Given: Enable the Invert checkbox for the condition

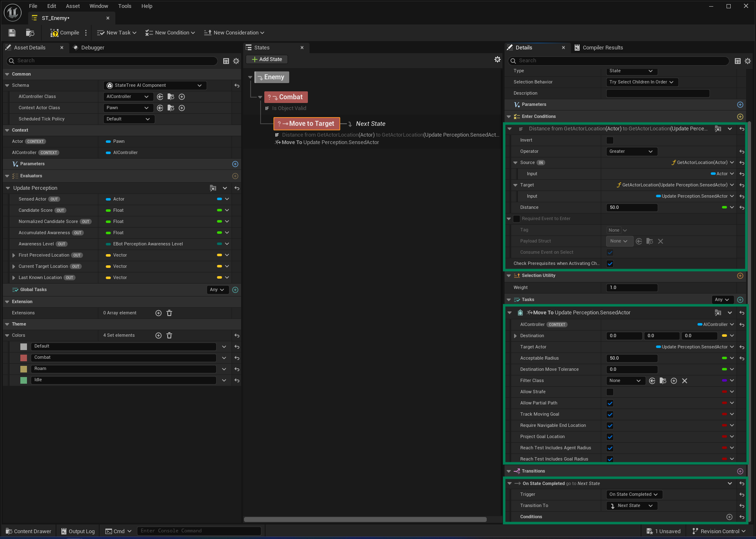Looking at the screenshot, I should pos(610,140).
